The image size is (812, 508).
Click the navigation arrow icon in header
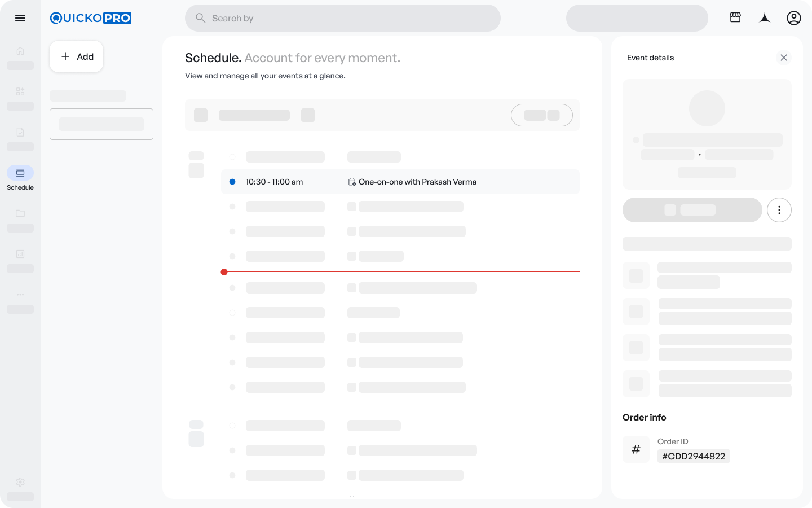pyautogui.click(x=765, y=18)
